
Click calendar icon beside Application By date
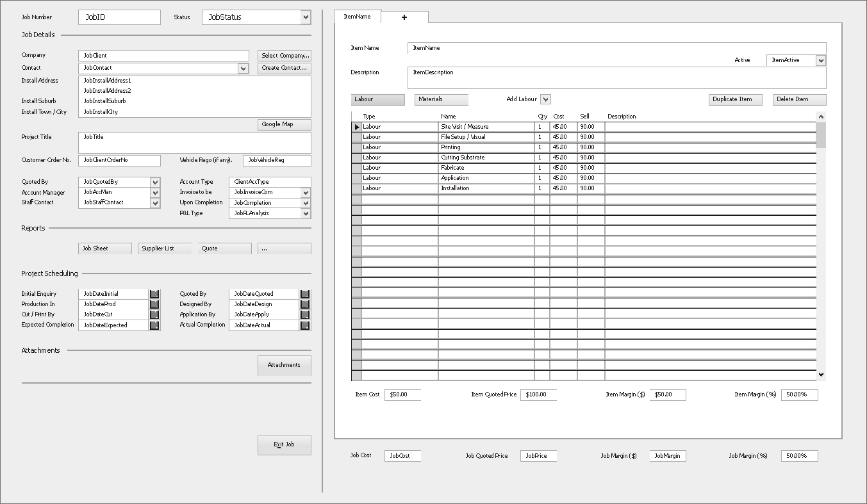tap(305, 314)
